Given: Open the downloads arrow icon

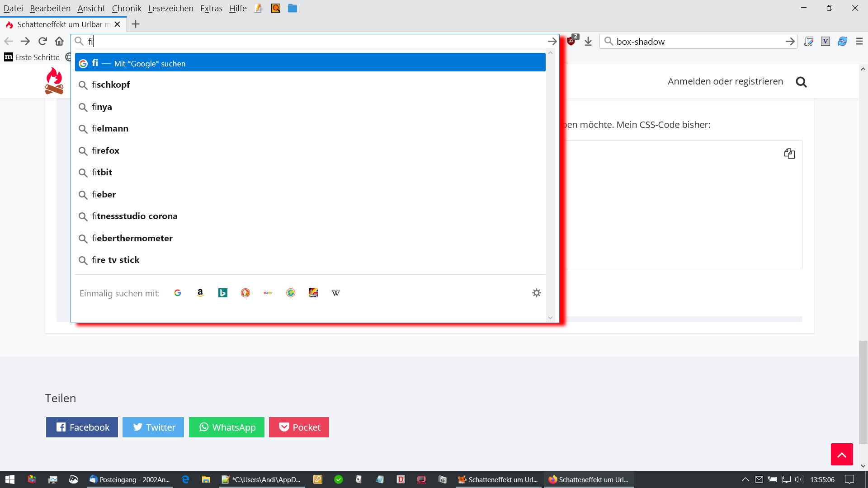Looking at the screenshot, I should (588, 42).
